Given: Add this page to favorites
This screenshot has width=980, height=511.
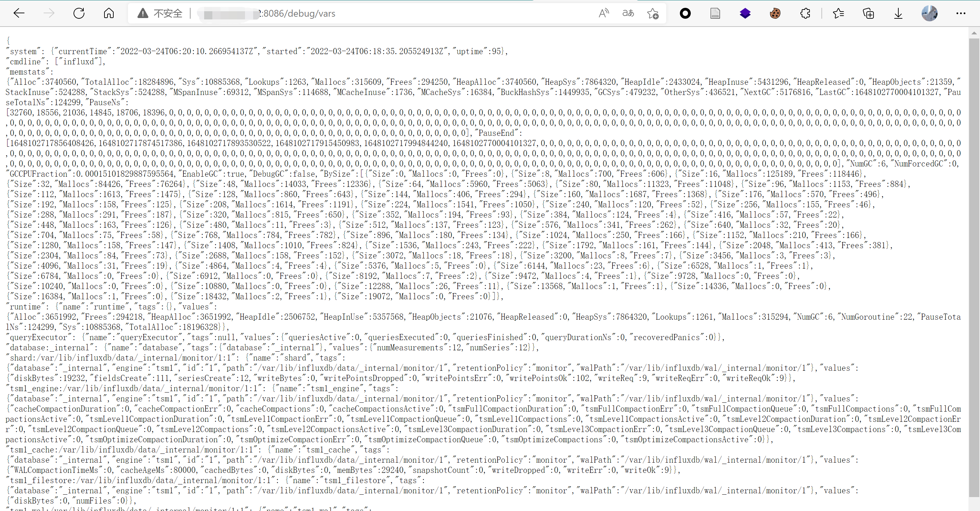Looking at the screenshot, I should pyautogui.click(x=653, y=14).
